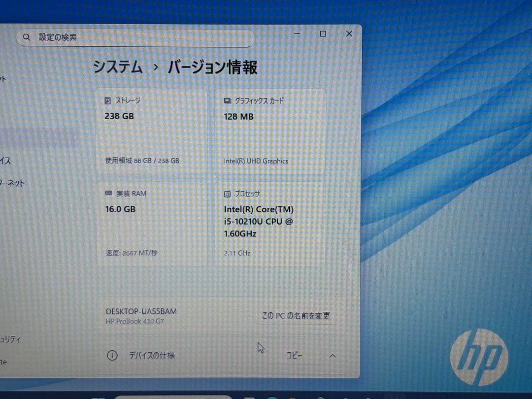Screen dimensions: 532x399
Task: Collapse the デバイスの仕様 section with the chevron
Action: 332,355
